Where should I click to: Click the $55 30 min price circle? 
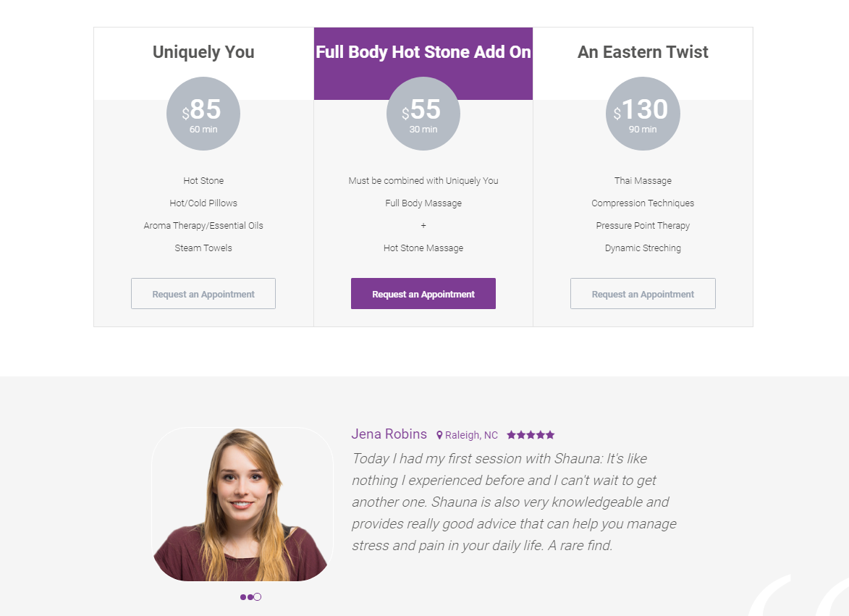423,114
